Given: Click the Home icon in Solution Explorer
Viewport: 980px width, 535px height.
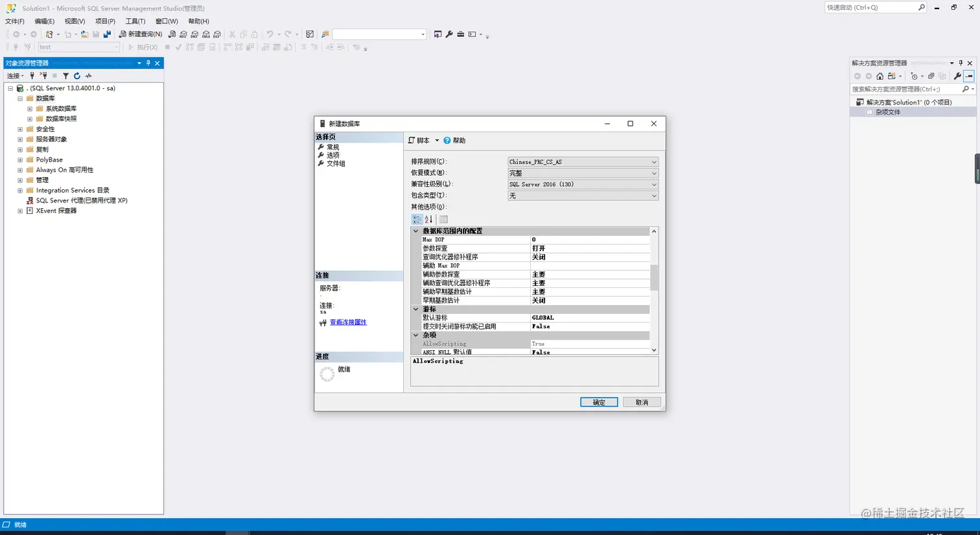Looking at the screenshot, I should pyautogui.click(x=880, y=76).
